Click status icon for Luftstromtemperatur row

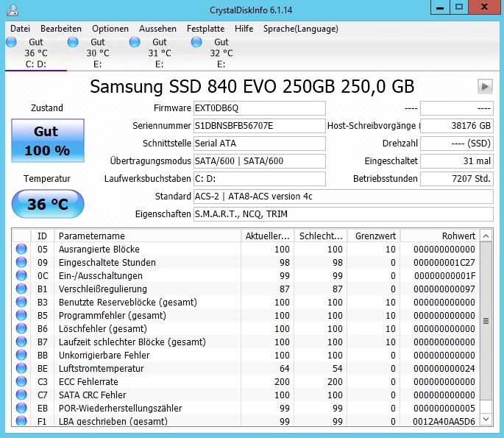(x=21, y=368)
